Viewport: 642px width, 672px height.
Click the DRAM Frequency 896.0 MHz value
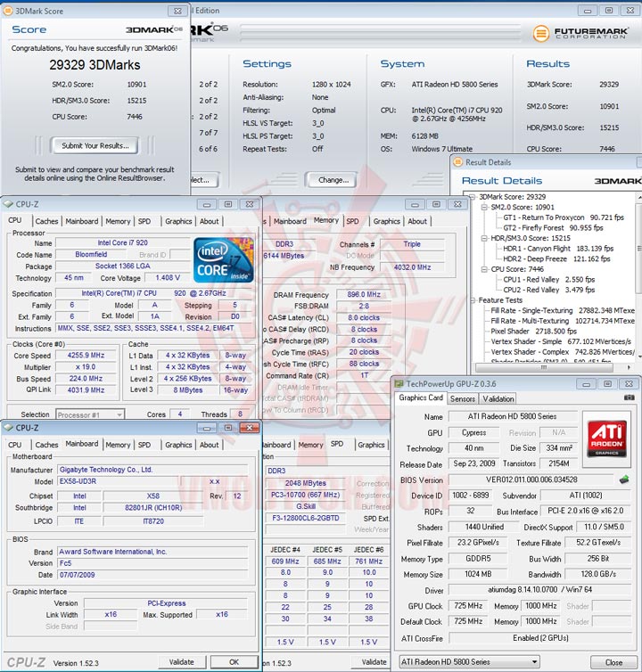(x=364, y=294)
